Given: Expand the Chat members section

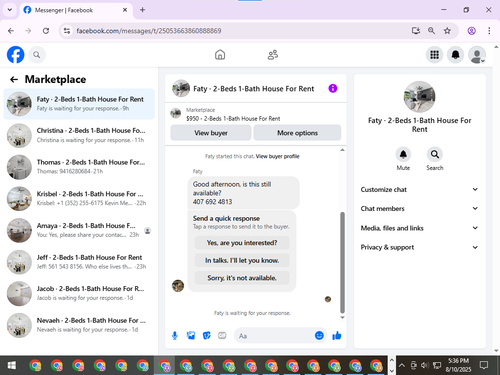Looking at the screenshot, I should click(419, 208).
